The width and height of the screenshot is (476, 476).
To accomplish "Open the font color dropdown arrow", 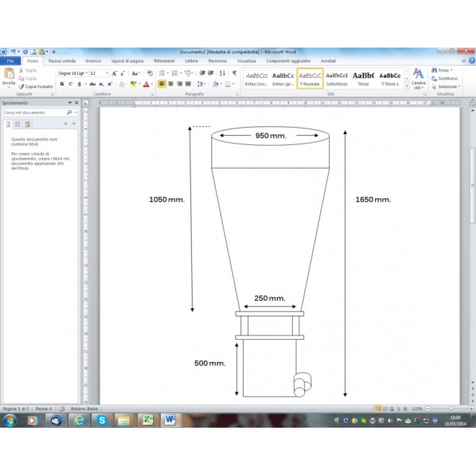I will click(151, 84).
